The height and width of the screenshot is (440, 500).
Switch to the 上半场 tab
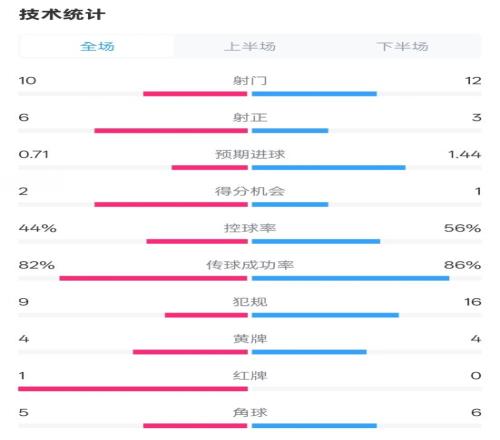pos(250,46)
